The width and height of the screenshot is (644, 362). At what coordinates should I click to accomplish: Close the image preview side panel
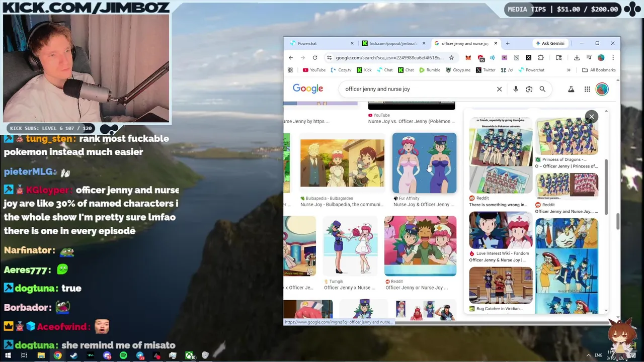(592, 117)
